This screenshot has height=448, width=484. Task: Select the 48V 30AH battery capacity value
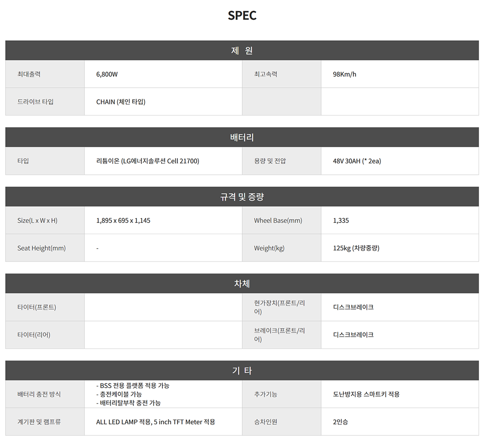(x=357, y=161)
